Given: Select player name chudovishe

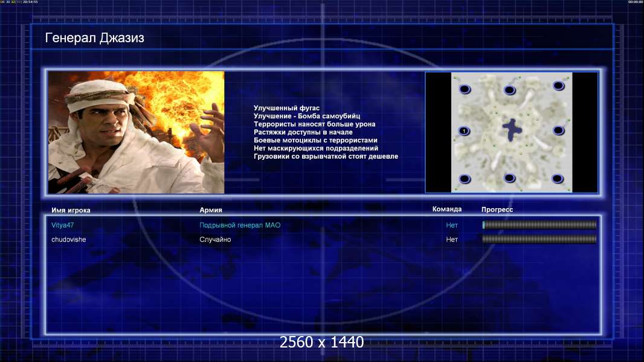Looking at the screenshot, I should tap(69, 240).
